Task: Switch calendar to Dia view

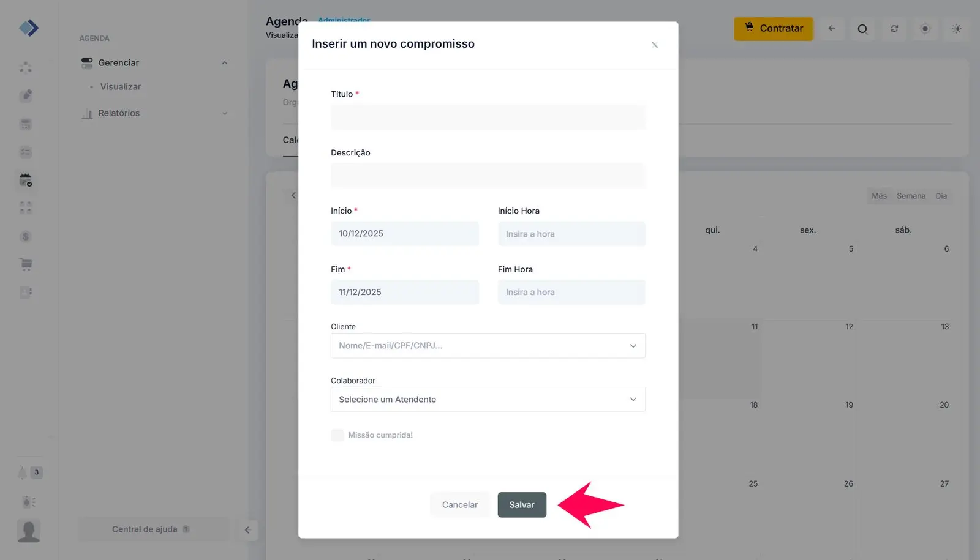Action: tap(941, 196)
